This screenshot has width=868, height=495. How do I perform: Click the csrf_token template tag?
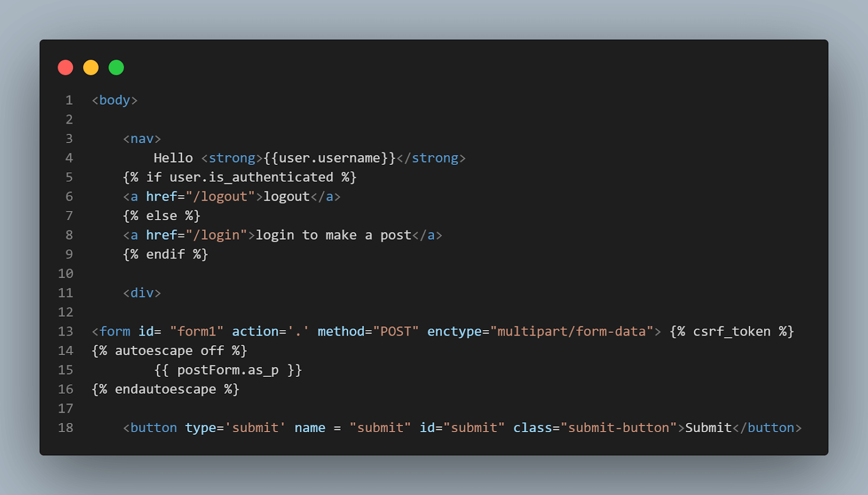[731, 331]
